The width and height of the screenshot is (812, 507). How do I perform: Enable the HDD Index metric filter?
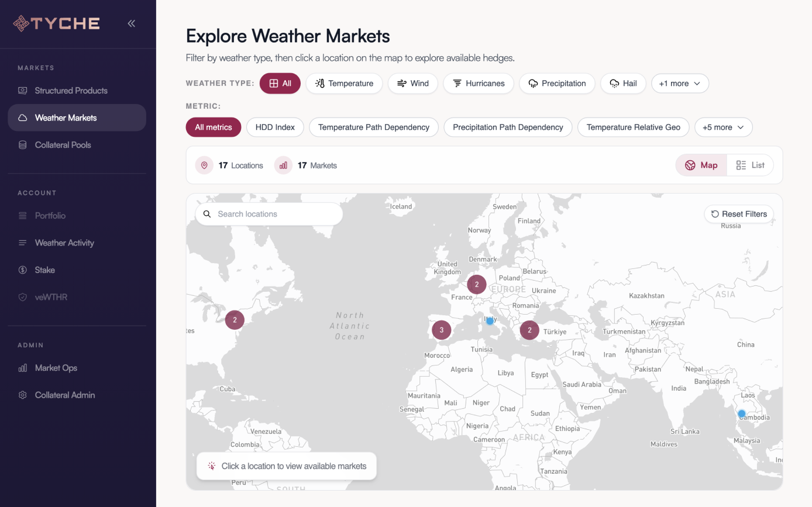[275, 127]
